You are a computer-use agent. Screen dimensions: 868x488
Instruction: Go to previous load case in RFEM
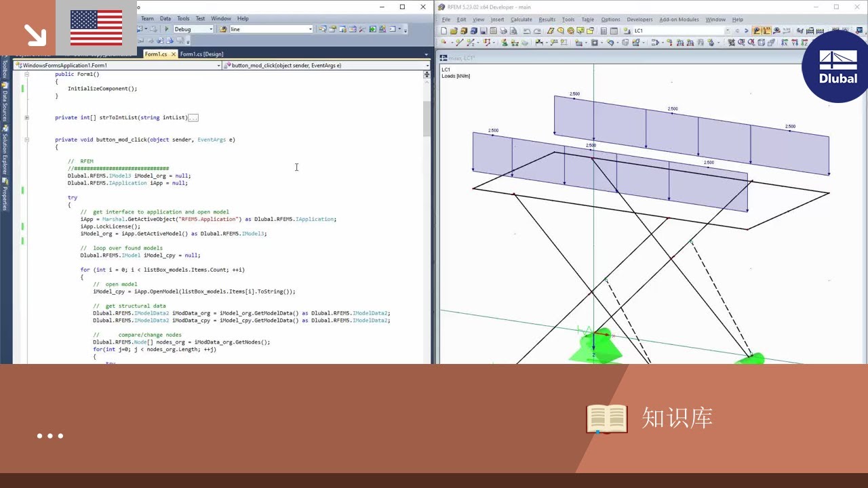pyautogui.click(x=737, y=30)
